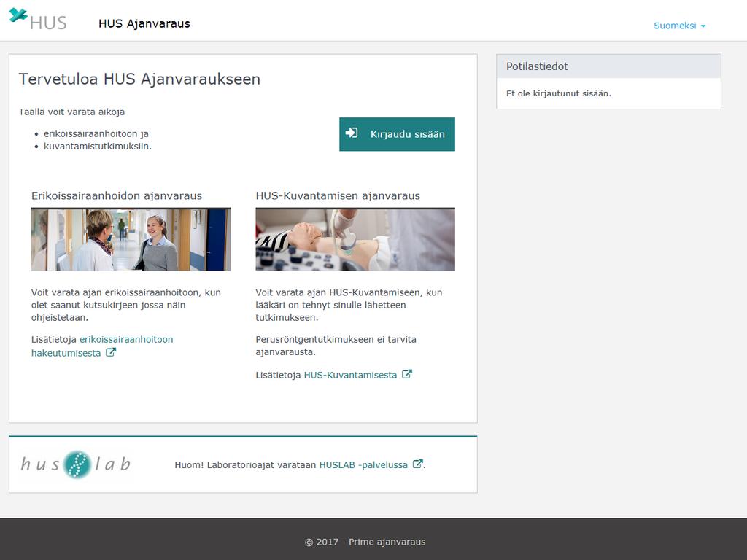
Task: Click the 'Perusröntgentutkimukseen ei tarvita ajanvarausta' paragraph
Action: [x=336, y=346]
